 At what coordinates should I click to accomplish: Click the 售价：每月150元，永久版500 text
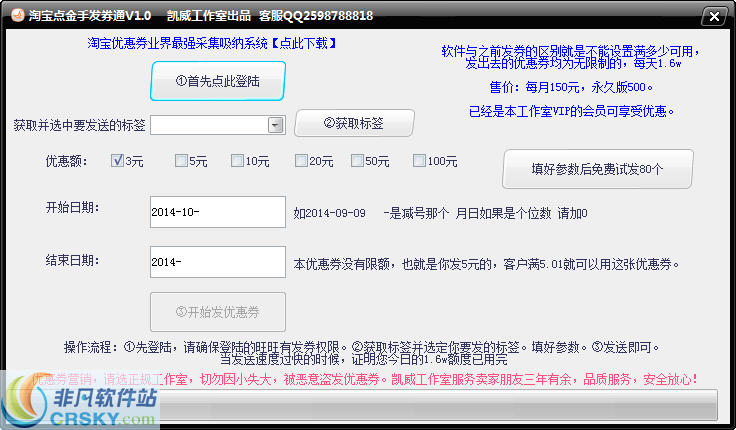point(571,87)
